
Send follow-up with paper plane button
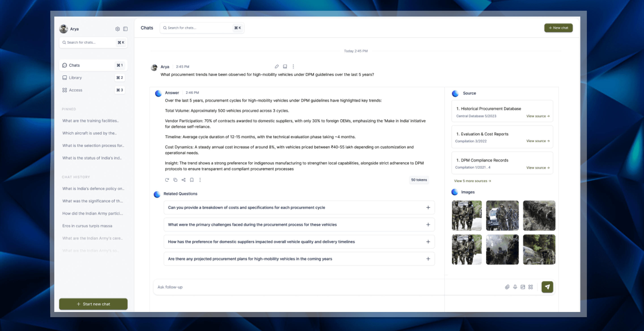[547, 287]
